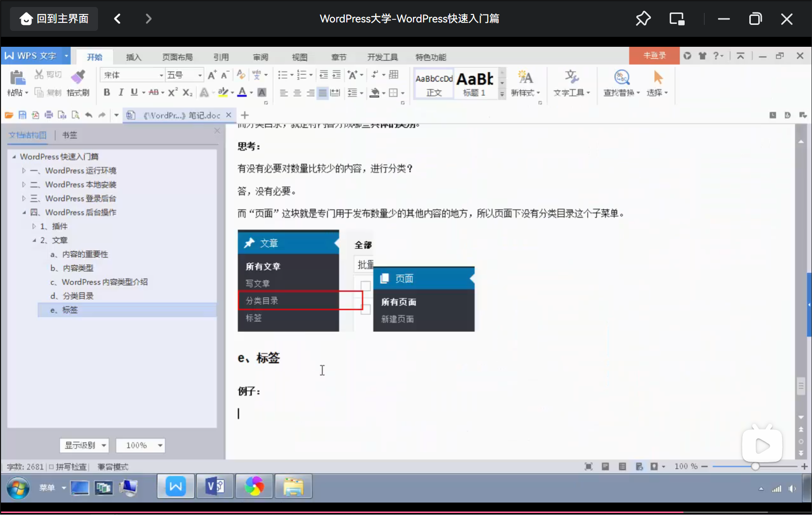Switch to the 审阅 ribbon tab
812x515 pixels.
coord(260,57)
